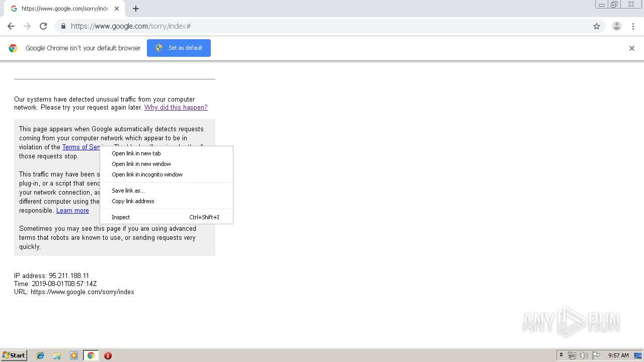The width and height of the screenshot is (644, 362).
Task: Open the Chrome three-dot menu
Action: point(633,26)
